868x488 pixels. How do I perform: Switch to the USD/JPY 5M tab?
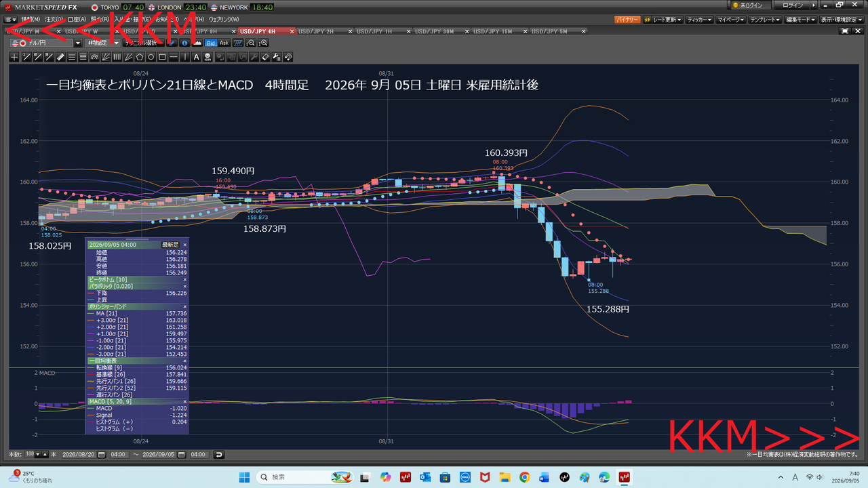point(557,31)
